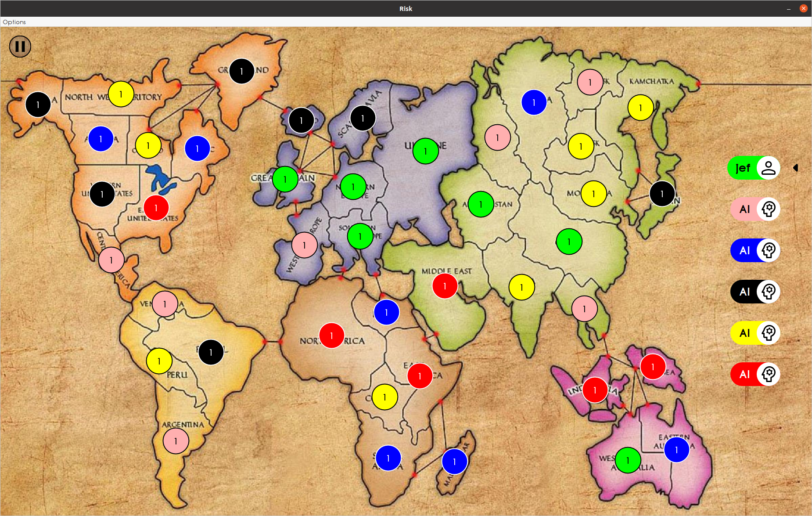The height and width of the screenshot is (516, 812).
Task: Collapse the player panel with the triangle arrow
Action: [795, 168]
